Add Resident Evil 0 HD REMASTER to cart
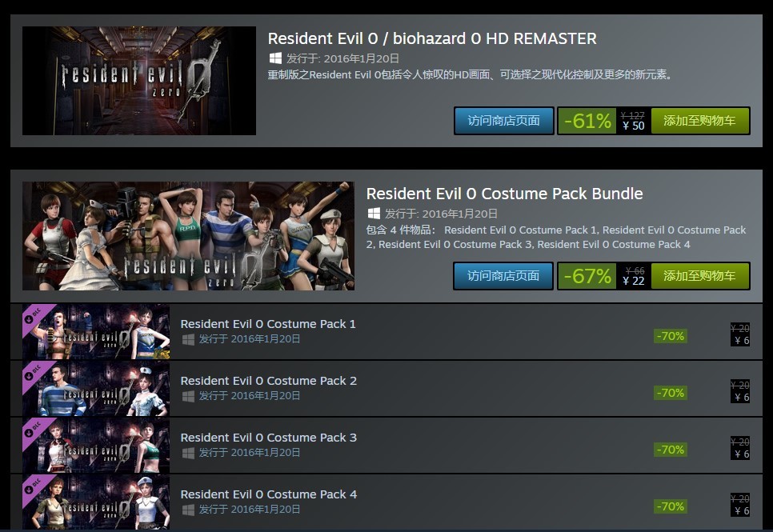The height and width of the screenshot is (532, 773). pyautogui.click(x=699, y=121)
